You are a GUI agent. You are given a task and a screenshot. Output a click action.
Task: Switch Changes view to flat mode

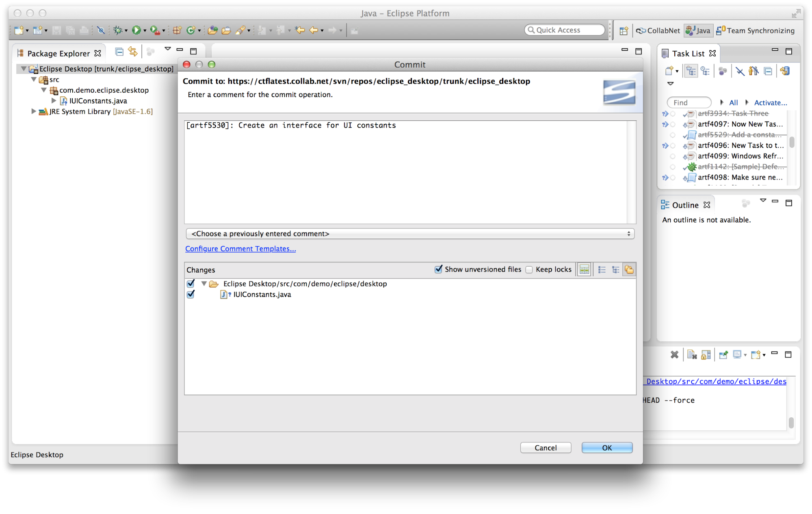coord(602,270)
